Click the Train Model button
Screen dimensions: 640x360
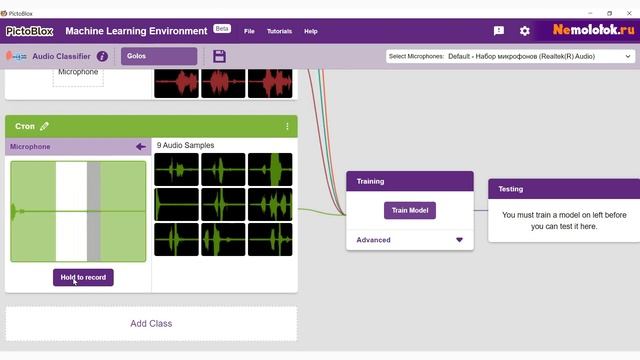(x=410, y=210)
